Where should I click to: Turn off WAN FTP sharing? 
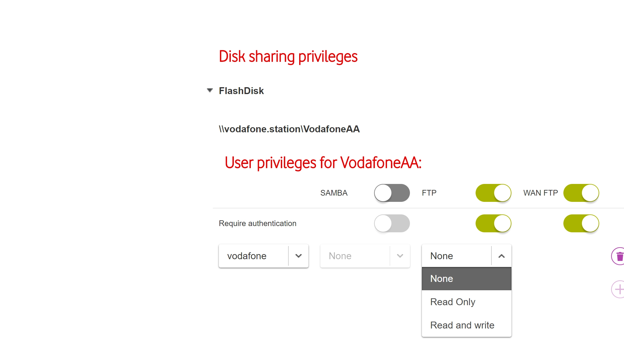pyautogui.click(x=581, y=193)
